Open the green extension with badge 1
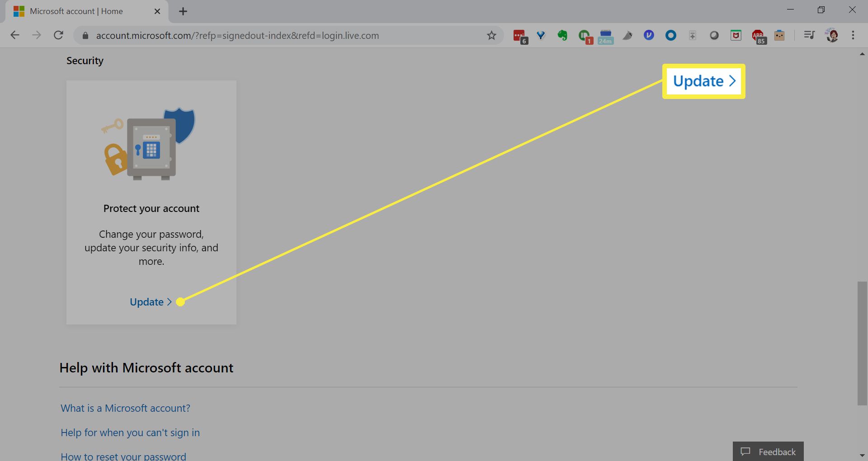The image size is (868, 461). (x=585, y=36)
